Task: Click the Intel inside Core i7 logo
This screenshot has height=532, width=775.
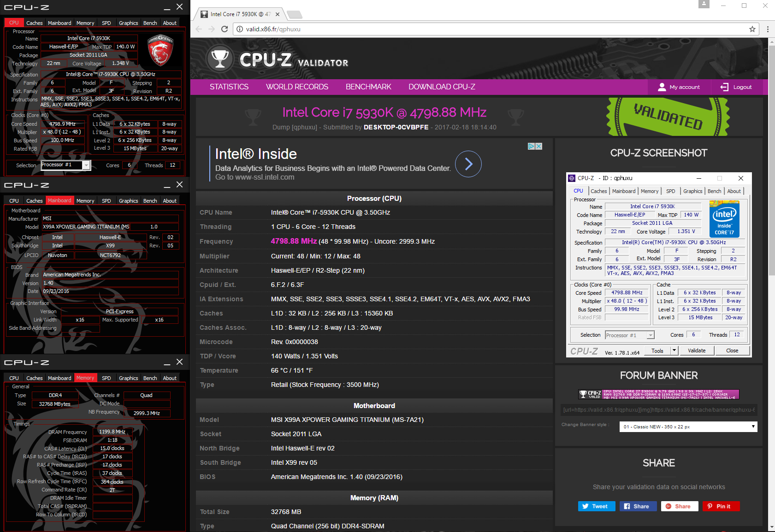Action: pyautogui.click(x=724, y=219)
